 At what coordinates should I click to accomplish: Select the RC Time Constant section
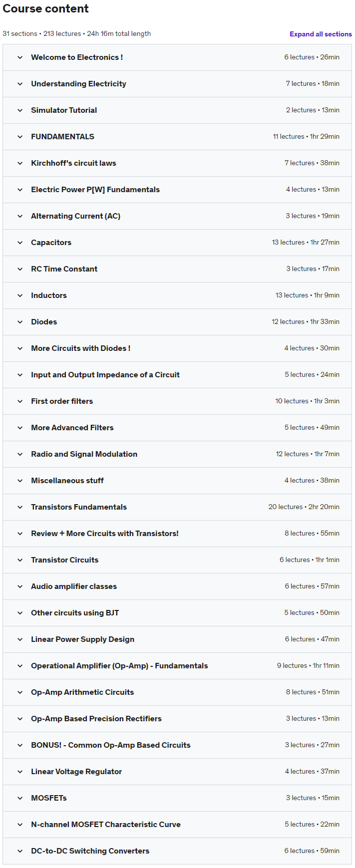pos(64,269)
